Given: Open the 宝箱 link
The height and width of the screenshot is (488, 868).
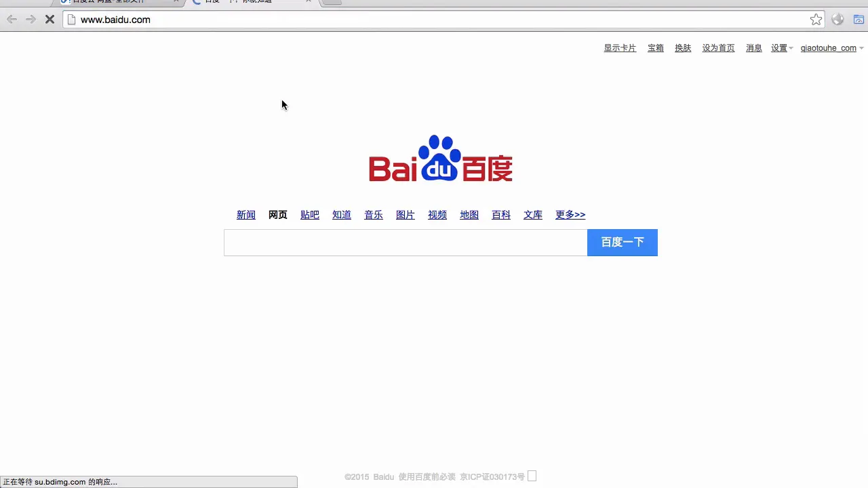Looking at the screenshot, I should pos(656,48).
